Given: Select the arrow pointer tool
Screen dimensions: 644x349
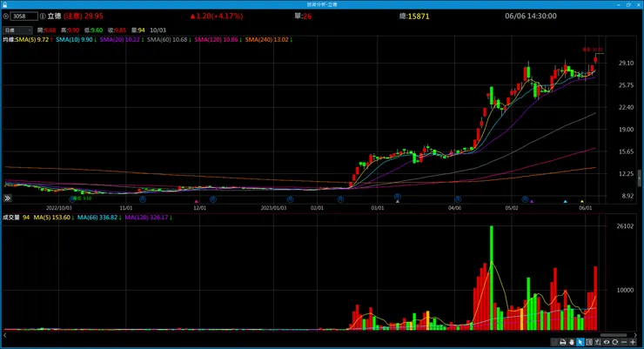Looking at the screenshot, I should (x=580, y=342).
